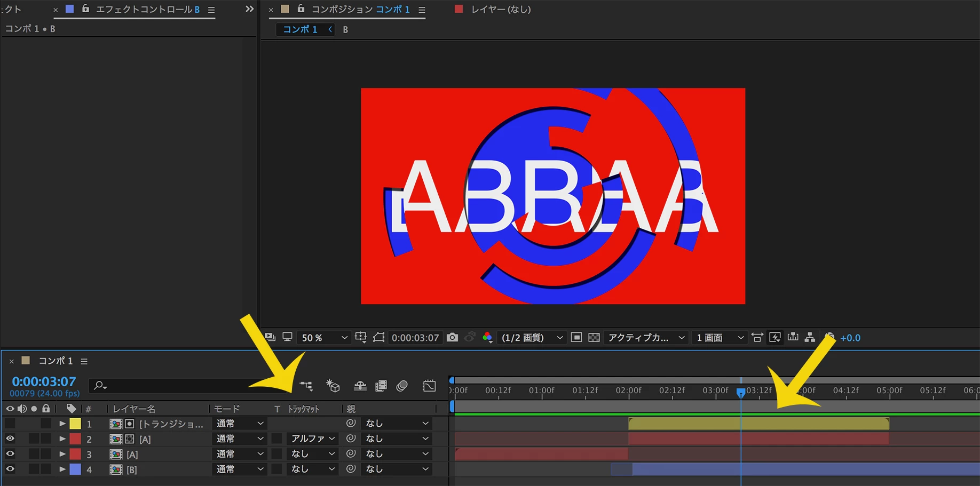Click the parent pick whip for layer 3
The image size is (980, 486).
point(351,453)
